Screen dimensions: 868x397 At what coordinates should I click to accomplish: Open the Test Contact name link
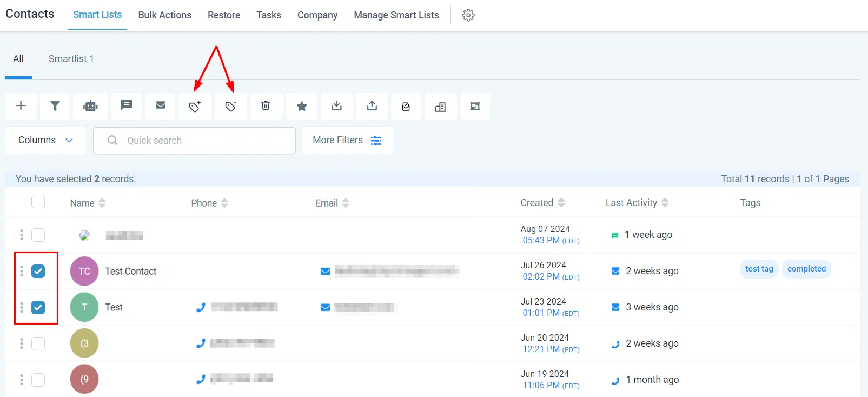(131, 272)
